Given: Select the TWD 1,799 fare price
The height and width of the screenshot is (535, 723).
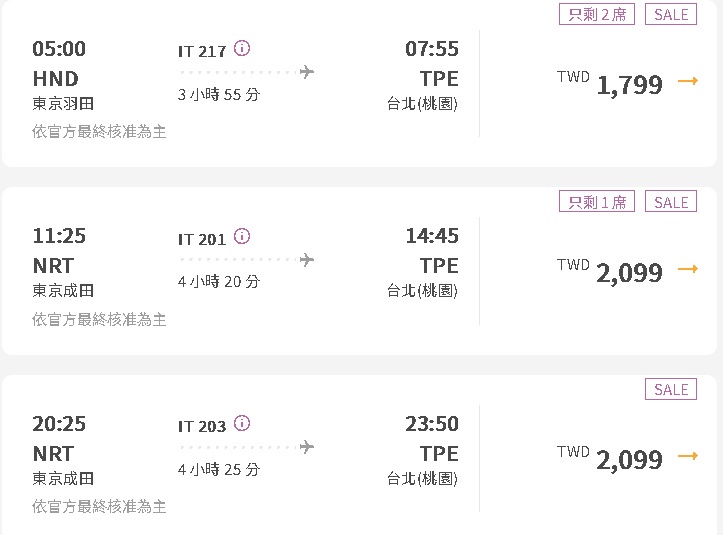Looking at the screenshot, I should [629, 85].
